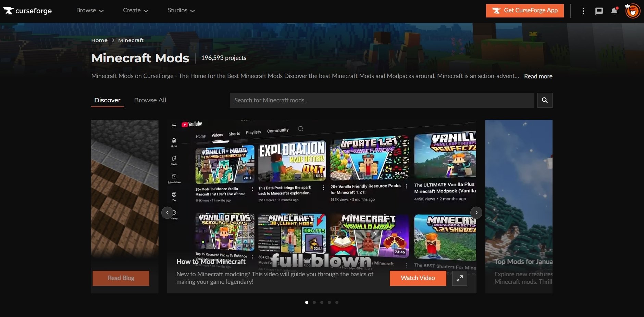Go back with carousel left arrow
Image resolution: width=644 pixels, height=317 pixels.
click(167, 212)
